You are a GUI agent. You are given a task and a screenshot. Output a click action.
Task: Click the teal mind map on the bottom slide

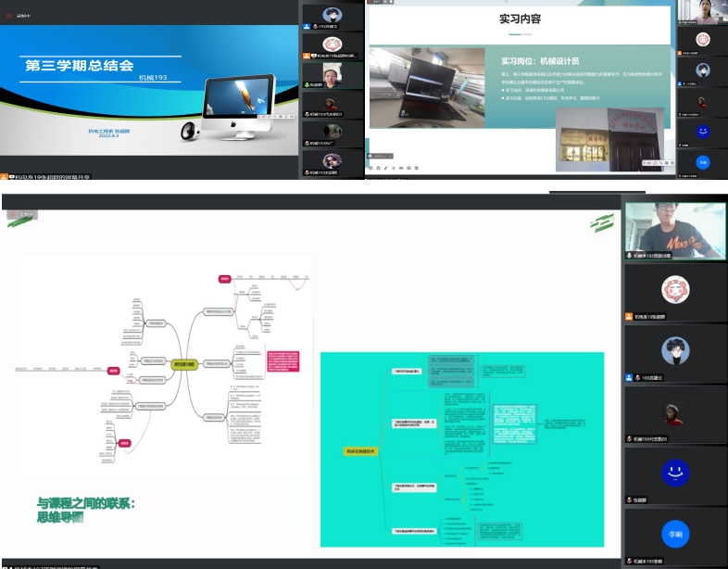coord(461,449)
